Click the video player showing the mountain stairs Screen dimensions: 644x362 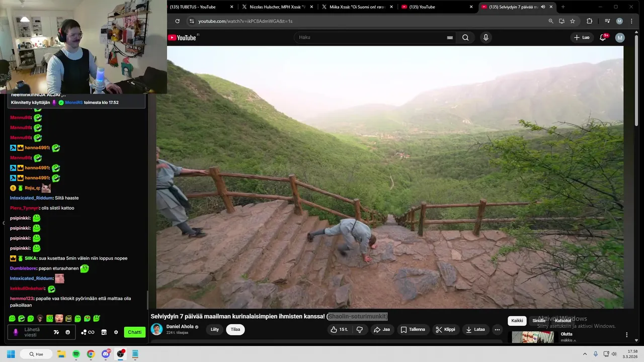[389, 177]
